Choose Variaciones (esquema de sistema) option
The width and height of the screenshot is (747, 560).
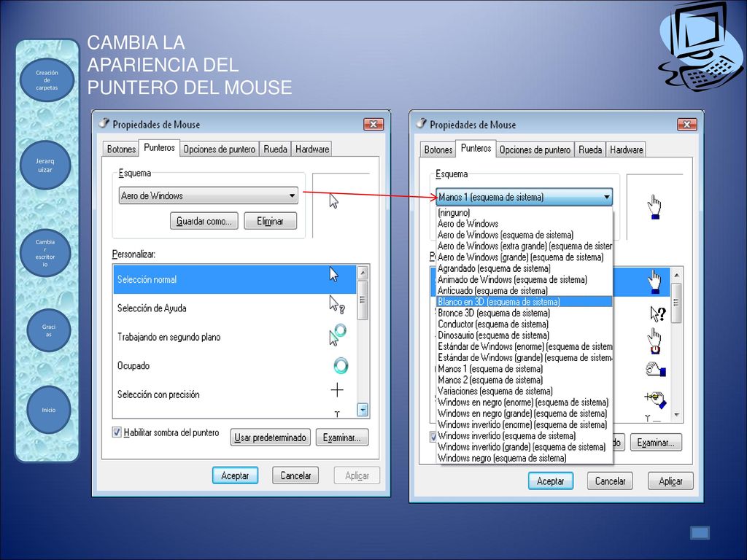(524, 391)
